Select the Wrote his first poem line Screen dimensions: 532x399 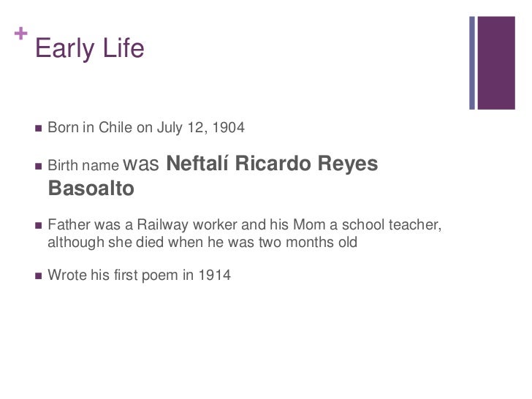pos(140,275)
